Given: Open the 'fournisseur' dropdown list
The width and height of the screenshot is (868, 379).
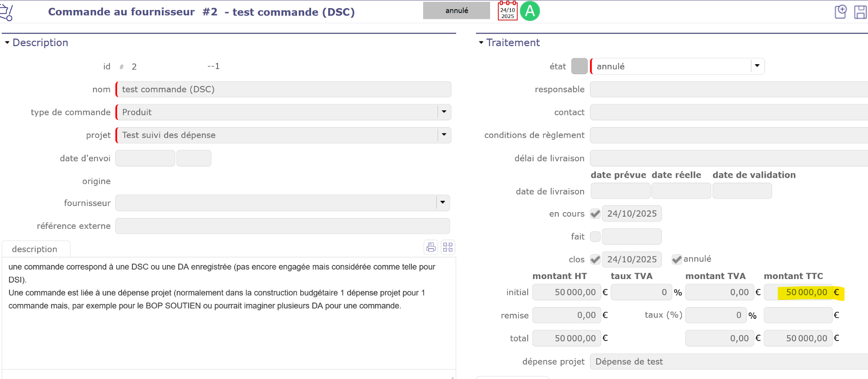Looking at the screenshot, I should (443, 203).
